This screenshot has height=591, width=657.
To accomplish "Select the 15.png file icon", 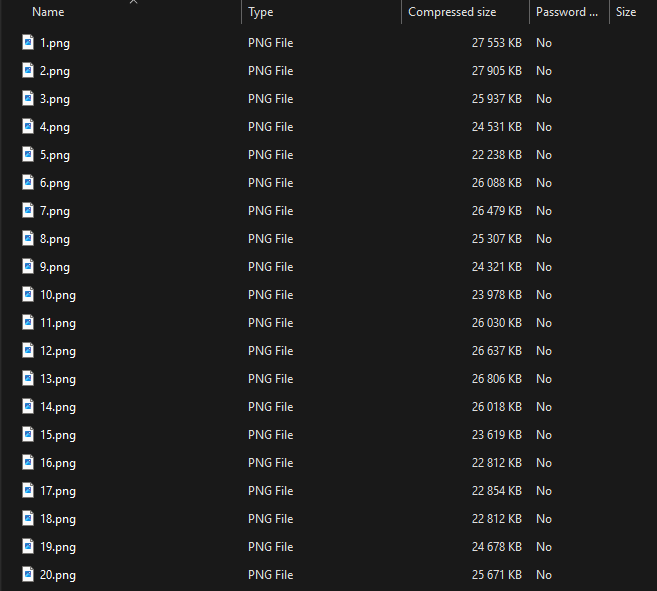I will point(28,434).
